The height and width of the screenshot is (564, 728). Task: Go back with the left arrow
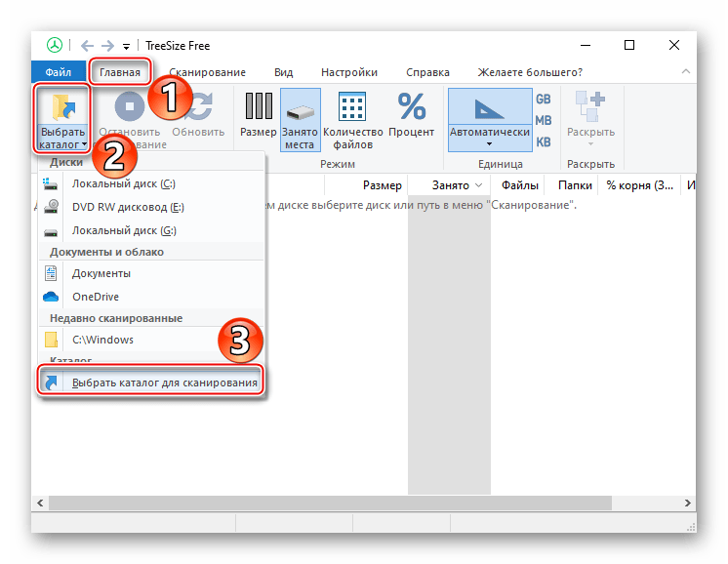[x=87, y=46]
